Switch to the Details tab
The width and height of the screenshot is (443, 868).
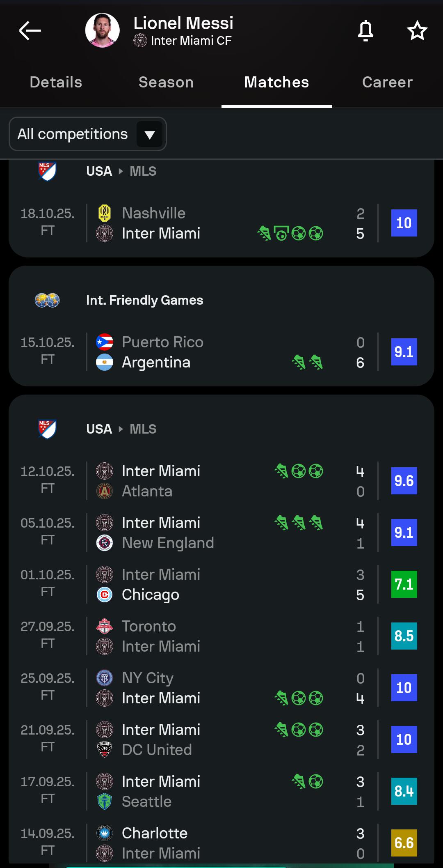pos(56,82)
